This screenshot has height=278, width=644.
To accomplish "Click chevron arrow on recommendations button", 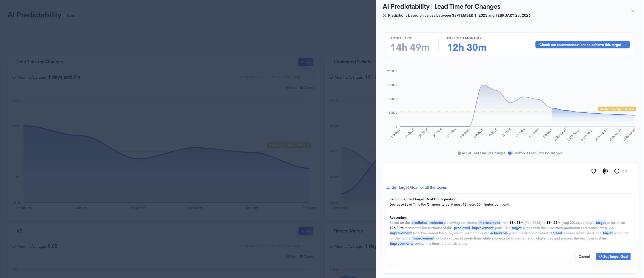I will 626,45.
